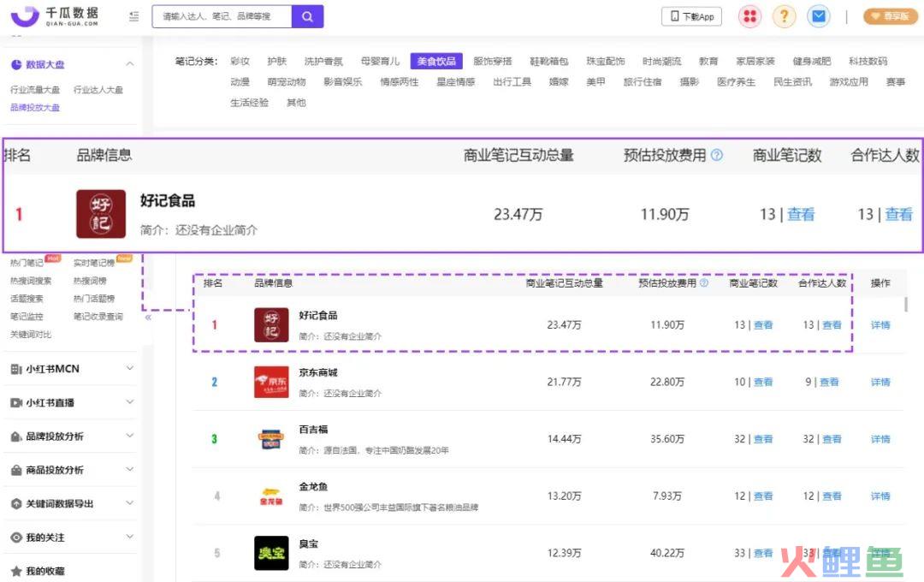The image size is (924, 582).
Task: Select the 萌宠动物 category
Action: click(x=287, y=82)
